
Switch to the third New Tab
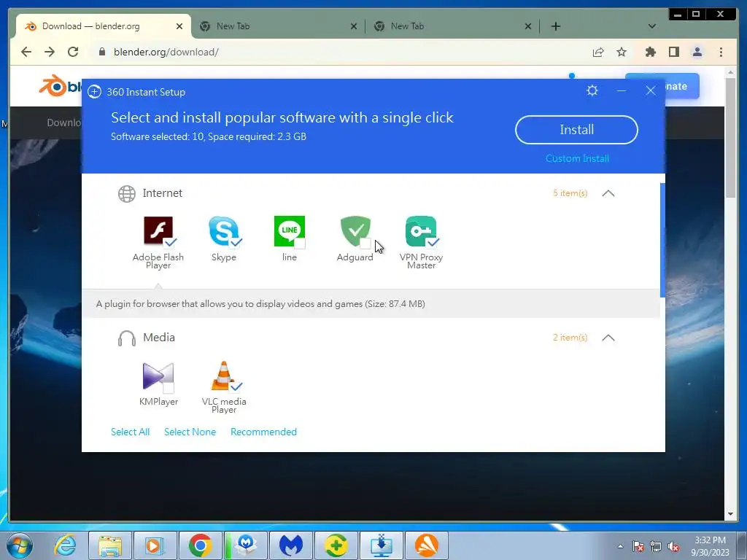[x=452, y=26]
